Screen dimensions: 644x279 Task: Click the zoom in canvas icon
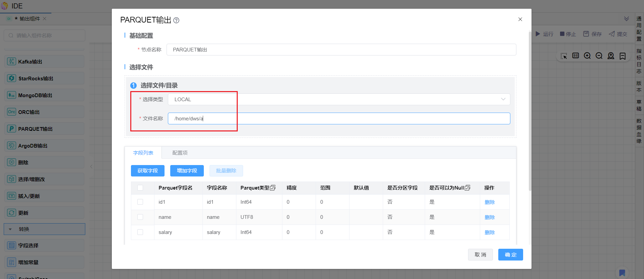tap(587, 56)
